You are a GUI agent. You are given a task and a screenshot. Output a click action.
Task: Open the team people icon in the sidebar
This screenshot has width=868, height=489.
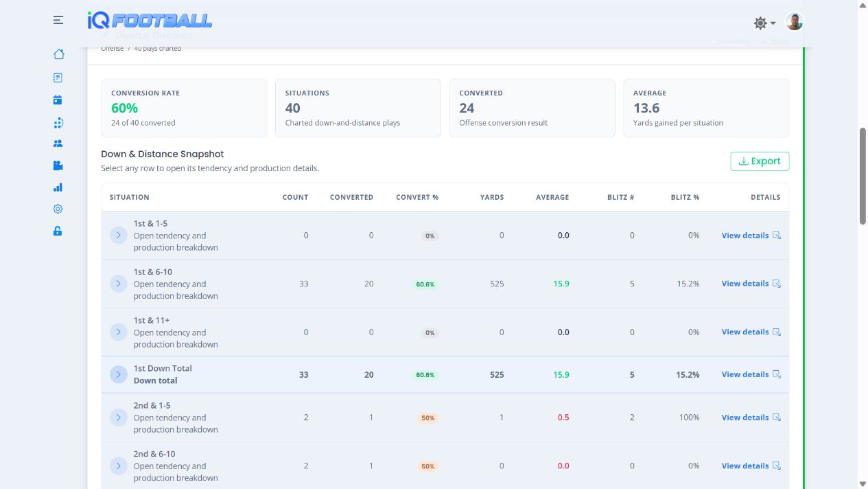58,144
